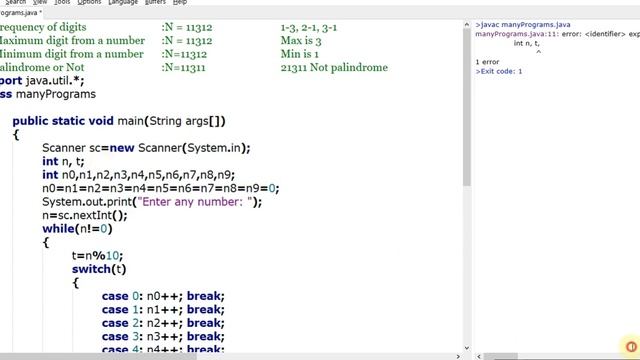Click the 'int n, t;' declaration line in editor
The width and height of the screenshot is (640, 360).
[x=63, y=161]
